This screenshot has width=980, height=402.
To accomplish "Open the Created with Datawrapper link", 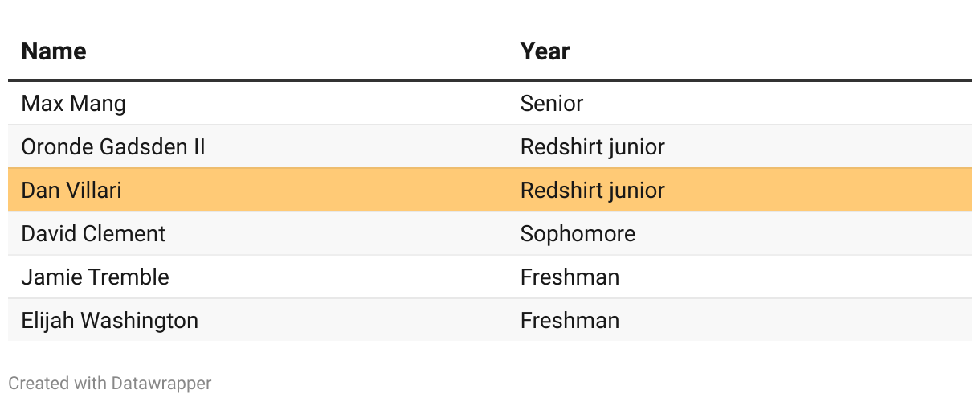I will (x=109, y=384).
